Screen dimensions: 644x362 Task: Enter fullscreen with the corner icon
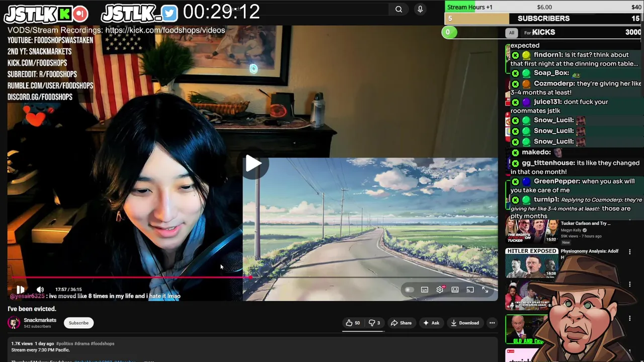(x=485, y=290)
